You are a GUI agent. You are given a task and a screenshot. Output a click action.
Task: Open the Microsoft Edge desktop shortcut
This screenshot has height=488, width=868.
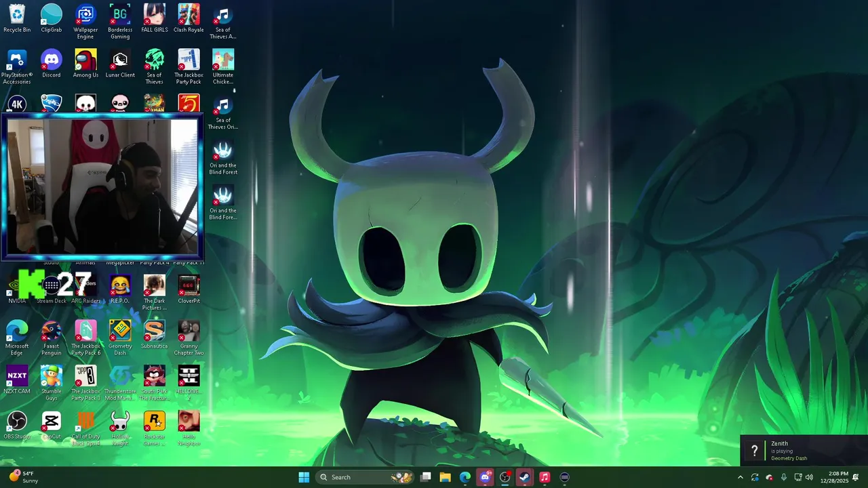[17, 338]
